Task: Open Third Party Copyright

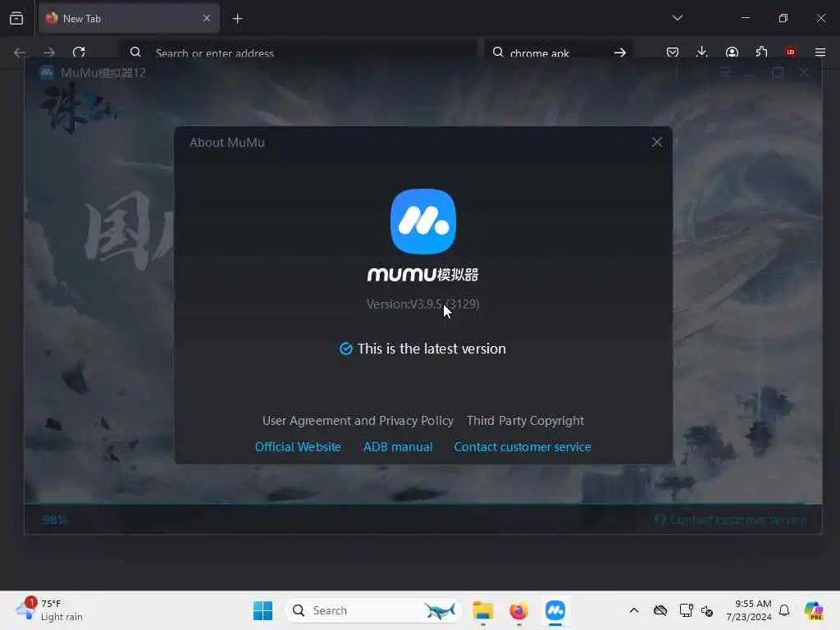Action: pos(525,421)
